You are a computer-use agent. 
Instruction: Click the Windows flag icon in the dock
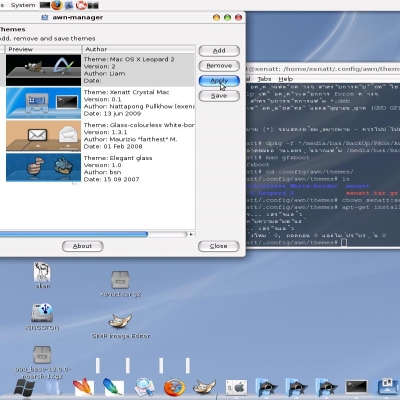[24, 388]
